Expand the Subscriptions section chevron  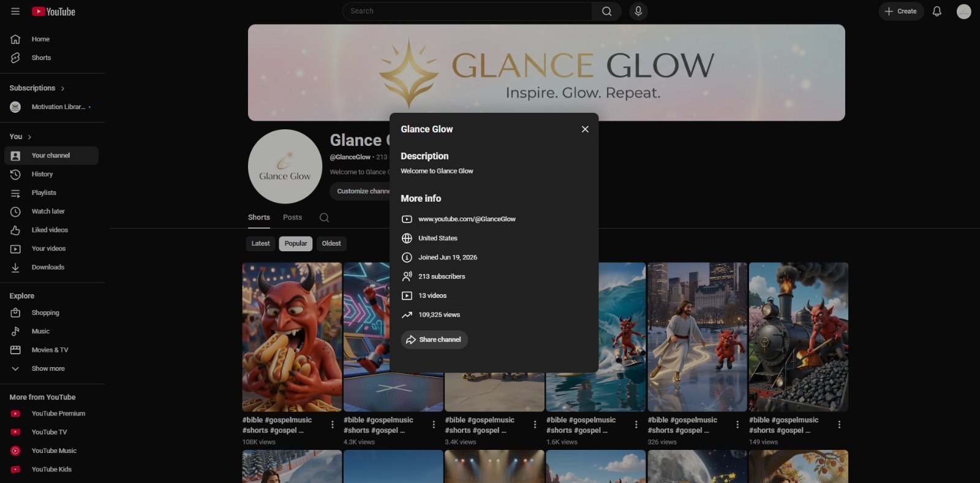click(62, 88)
